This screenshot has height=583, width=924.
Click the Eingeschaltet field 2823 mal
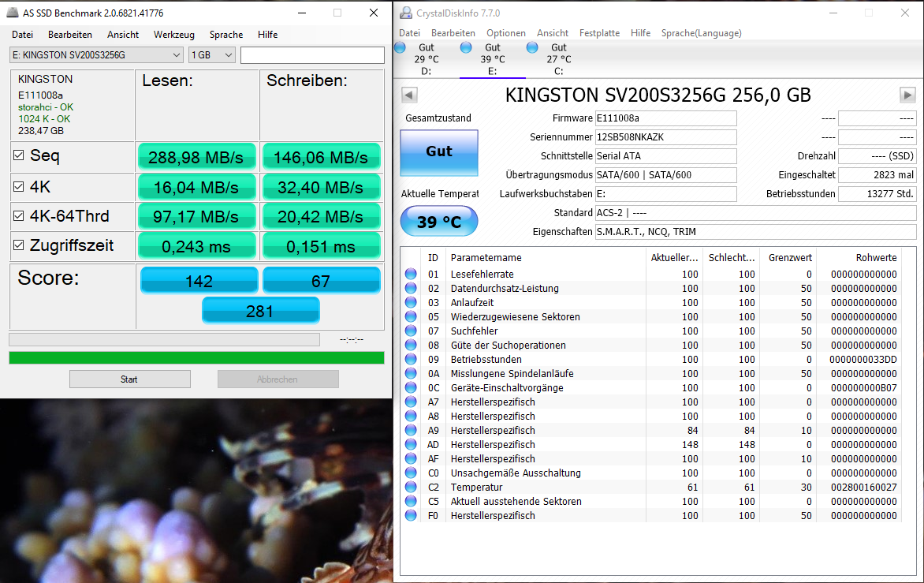[x=877, y=174]
